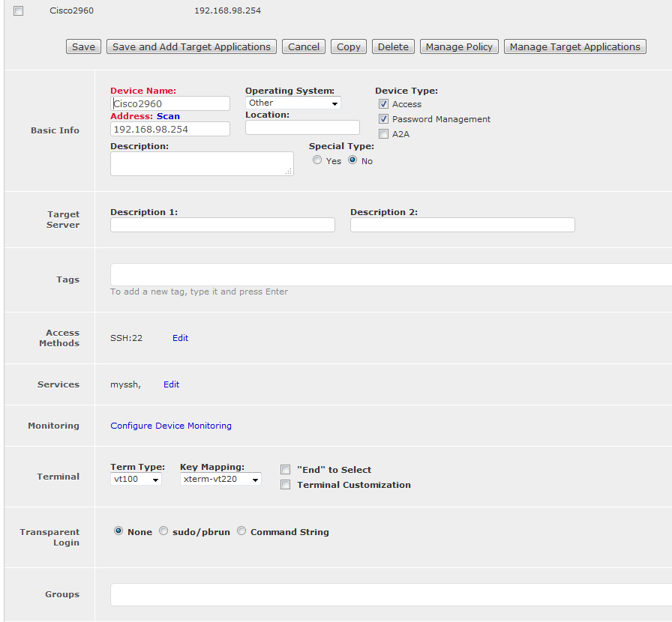Viewport: 672px width, 622px height.
Task: Click the Copy button
Action: click(348, 46)
